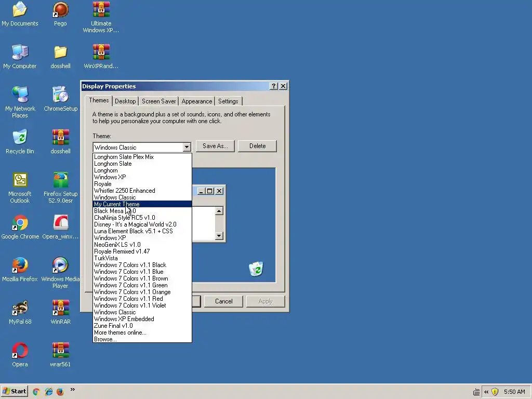532x399 pixels.
Task: Choose My Current Theme entry
Action: pos(142,204)
